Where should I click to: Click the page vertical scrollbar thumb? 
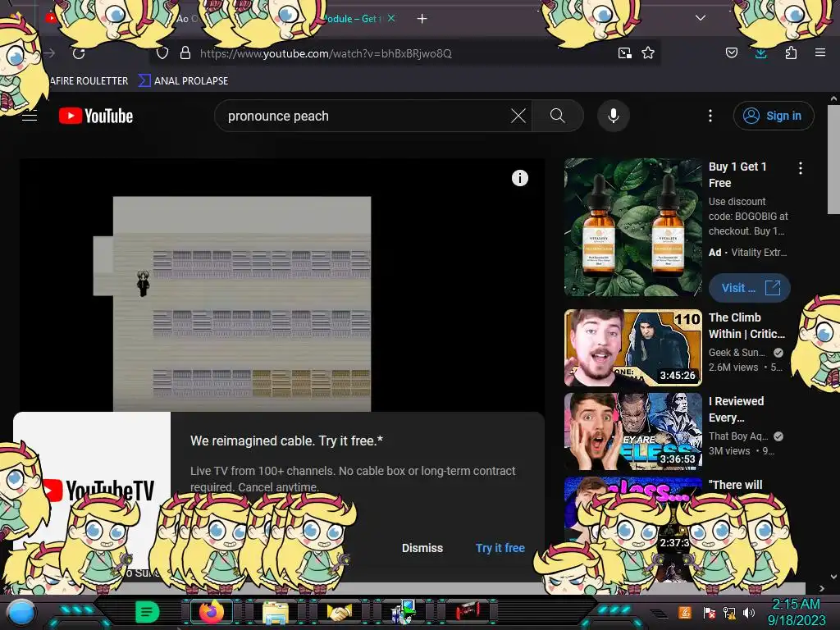coord(833,159)
